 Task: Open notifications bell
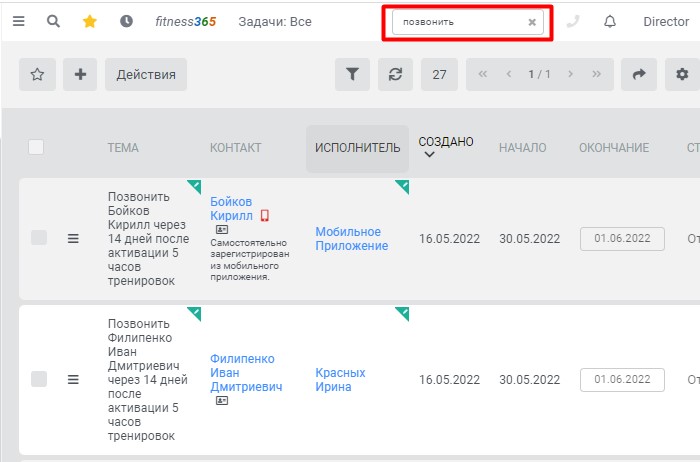pos(610,21)
